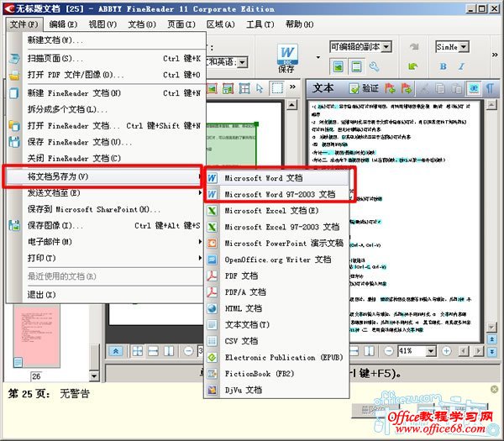Click the PowerPoint icon in the save-as submenu
Image resolution: width=504 pixels, height=441 pixels.
tap(212, 244)
